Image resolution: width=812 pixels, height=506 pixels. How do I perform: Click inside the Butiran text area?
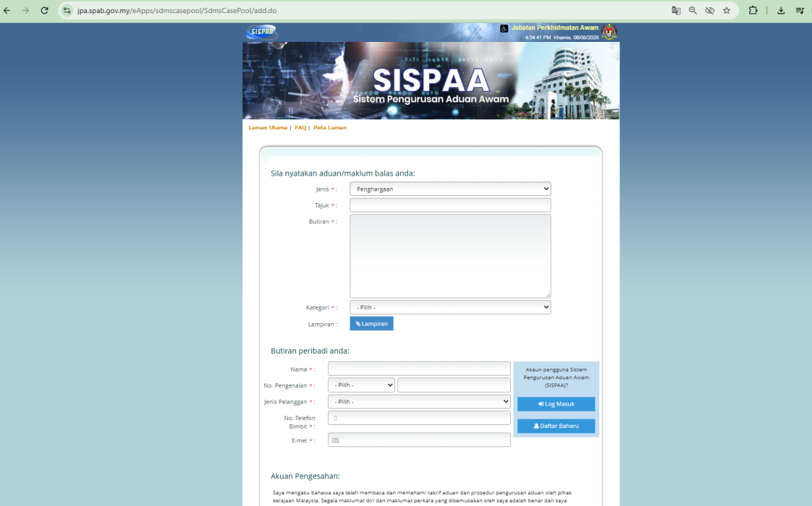tap(451, 256)
